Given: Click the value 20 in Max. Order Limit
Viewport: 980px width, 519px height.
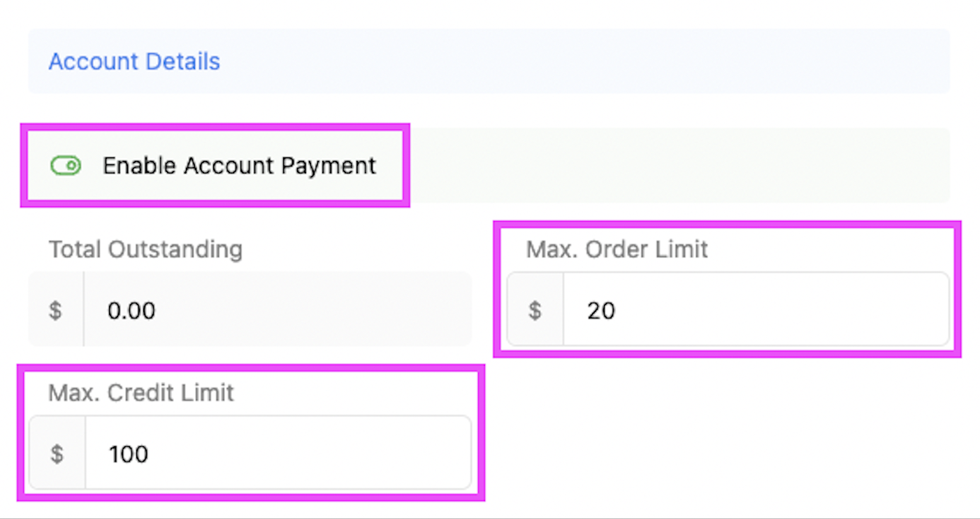Looking at the screenshot, I should (600, 310).
